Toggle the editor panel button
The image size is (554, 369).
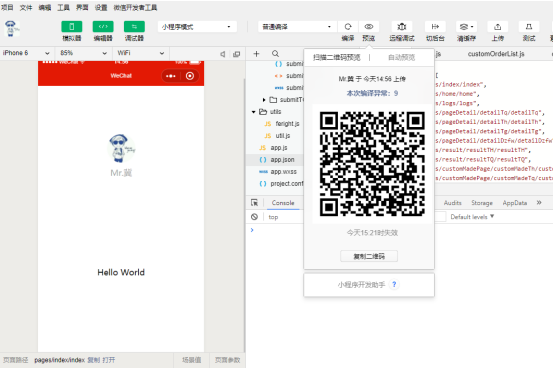103,27
